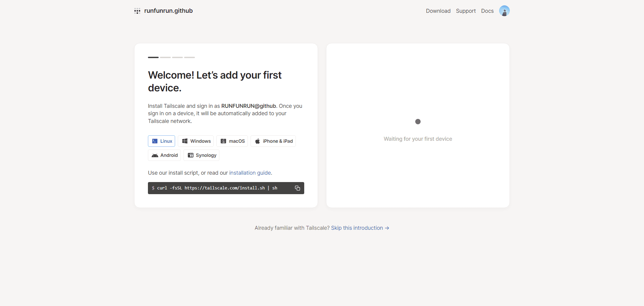Viewport: 644px width, 306px height.
Task: Switch to the Windows platform tab
Action: 196,141
